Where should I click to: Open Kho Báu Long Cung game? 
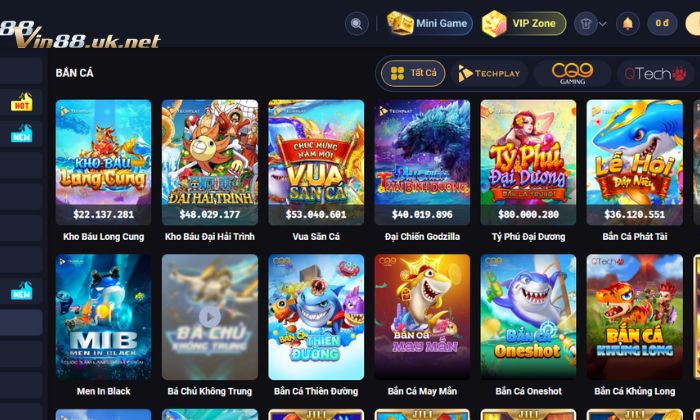(104, 162)
